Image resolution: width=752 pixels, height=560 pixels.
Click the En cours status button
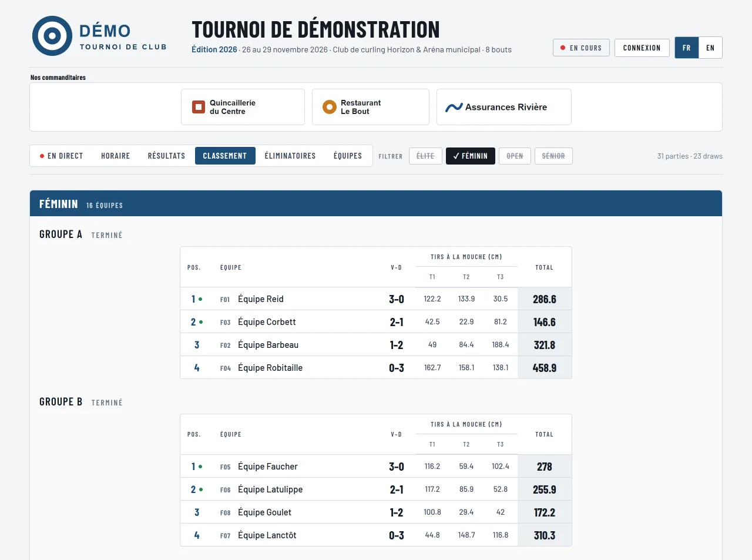pyautogui.click(x=581, y=48)
